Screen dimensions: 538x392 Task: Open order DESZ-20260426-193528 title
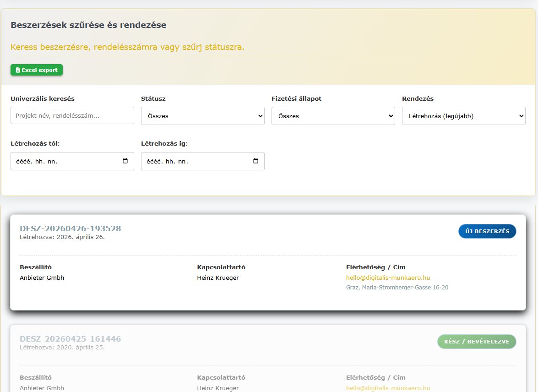pos(70,229)
